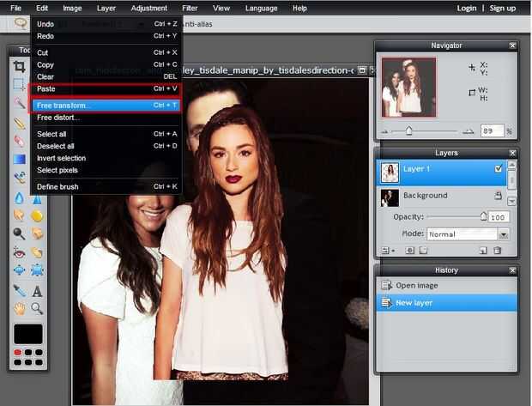Image resolution: width=532 pixels, height=406 pixels.
Task: Click the Sign up link
Action: (x=503, y=8)
